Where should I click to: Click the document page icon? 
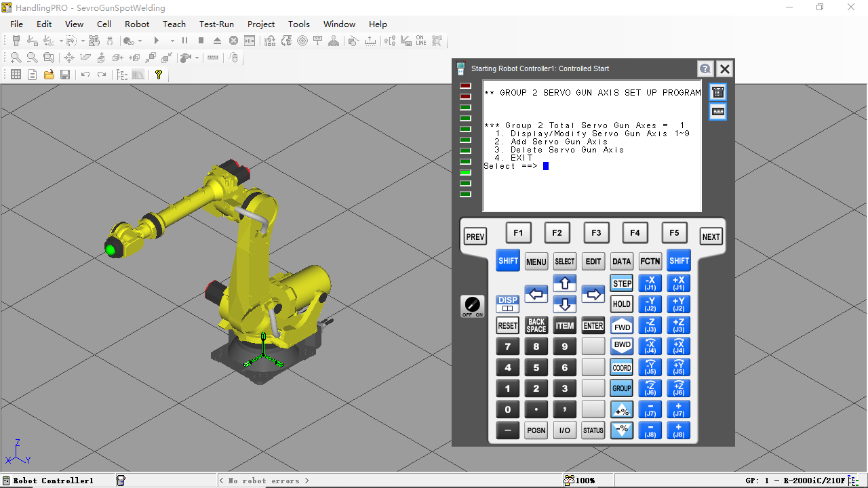coord(32,75)
